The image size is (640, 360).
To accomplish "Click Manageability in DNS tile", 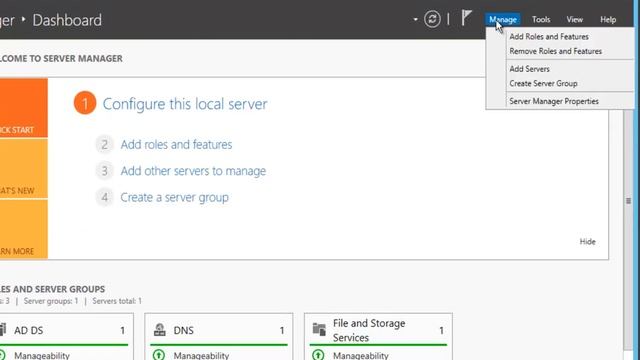I will tap(201, 356).
